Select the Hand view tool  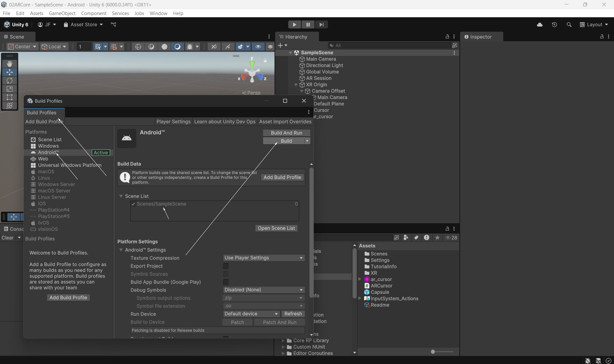pos(10,64)
